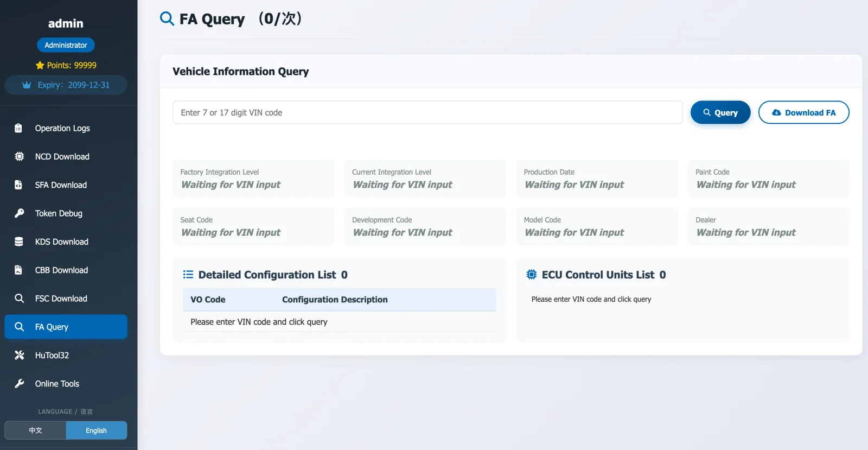868x450 pixels.
Task: Click the Download FA button
Action: point(803,112)
